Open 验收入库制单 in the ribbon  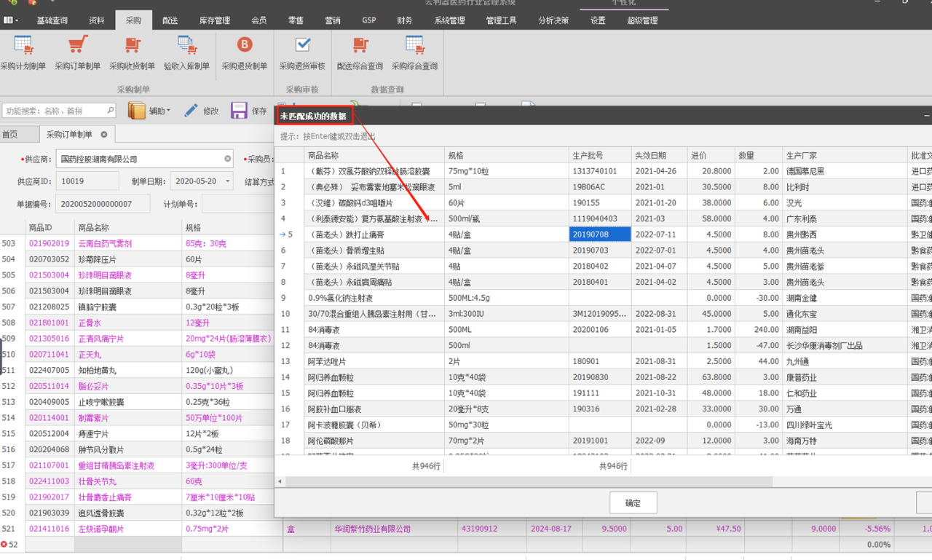[x=186, y=53]
